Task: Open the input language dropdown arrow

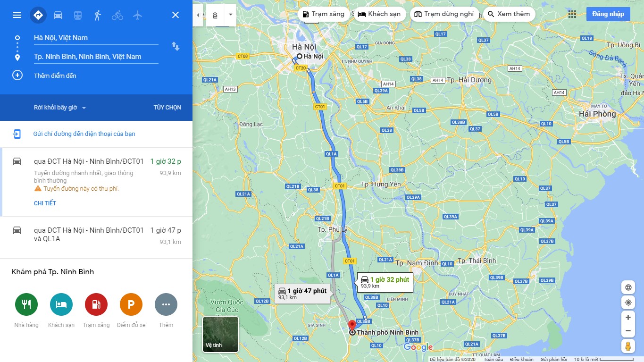Action: [x=231, y=15]
